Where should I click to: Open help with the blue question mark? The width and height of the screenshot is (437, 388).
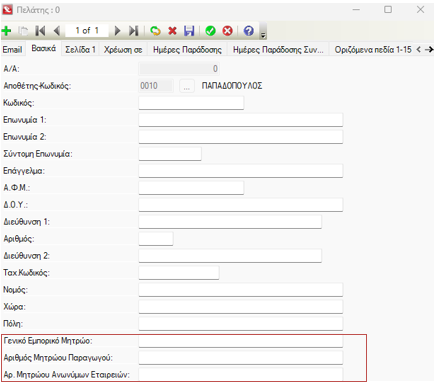click(249, 31)
